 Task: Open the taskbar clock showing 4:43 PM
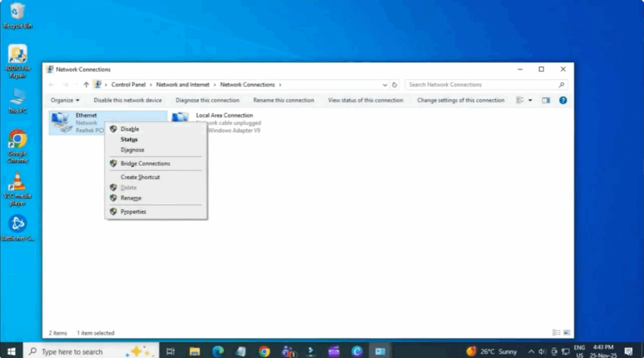603,352
